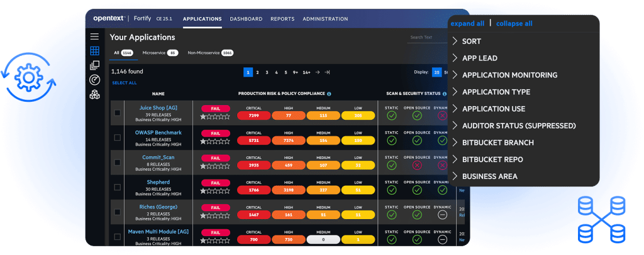Click Shepherd open source checkmark icon
The width and height of the screenshot is (644, 255).
[417, 190]
